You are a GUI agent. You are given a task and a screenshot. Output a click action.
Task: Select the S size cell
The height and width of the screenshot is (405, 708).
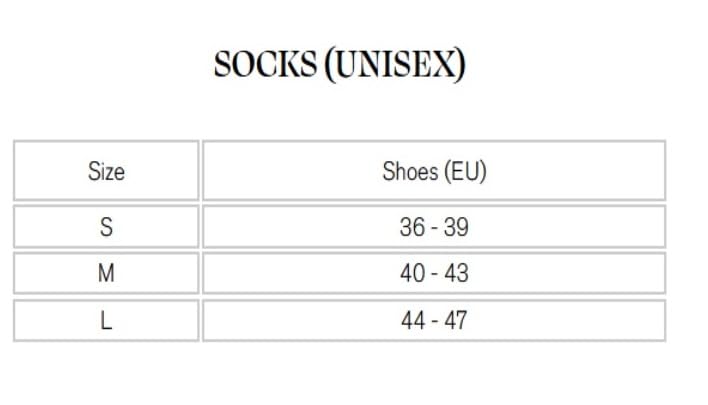pos(106,227)
